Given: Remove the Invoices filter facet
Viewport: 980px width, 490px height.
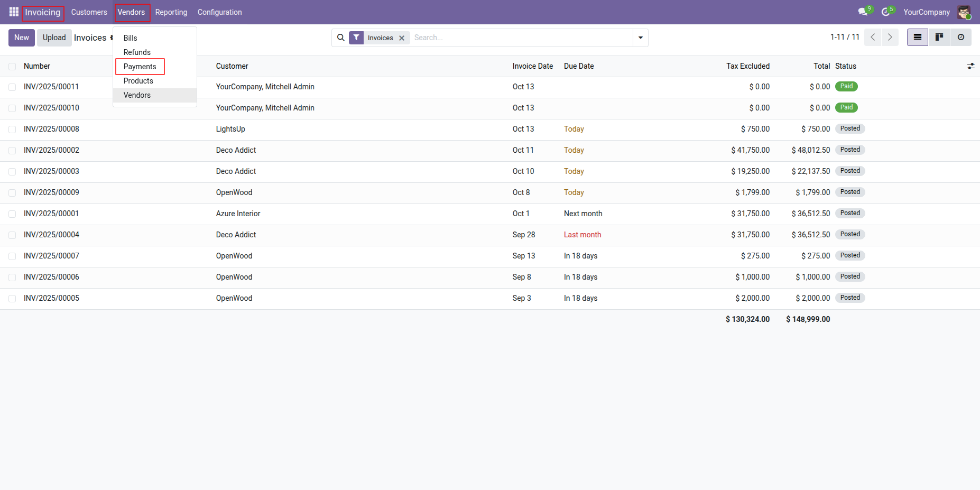Looking at the screenshot, I should 402,38.
